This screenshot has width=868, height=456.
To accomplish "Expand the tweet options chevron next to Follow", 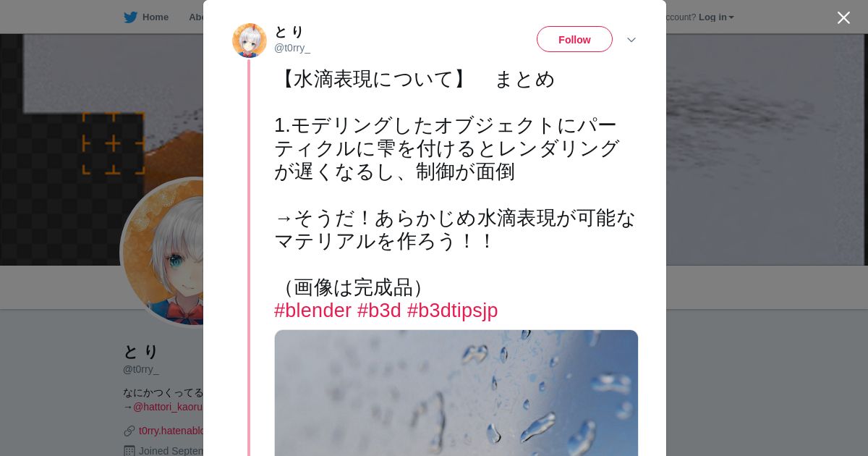I will tap(631, 40).
